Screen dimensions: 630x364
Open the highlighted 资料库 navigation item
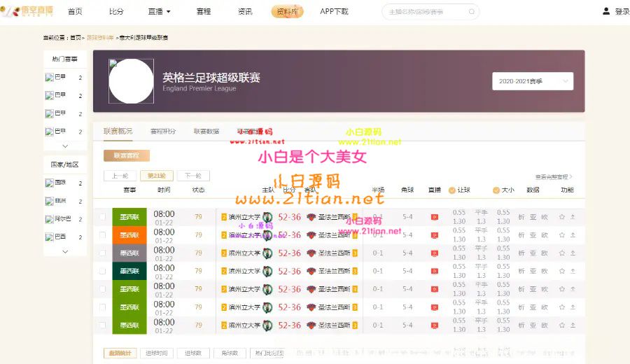(x=287, y=12)
